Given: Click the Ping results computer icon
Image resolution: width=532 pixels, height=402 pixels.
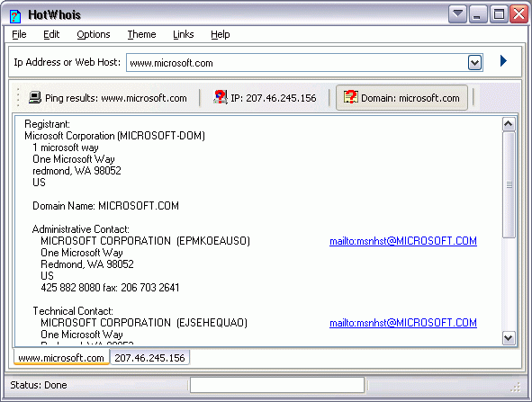Looking at the screenshot, I should (x=34, y=98).
